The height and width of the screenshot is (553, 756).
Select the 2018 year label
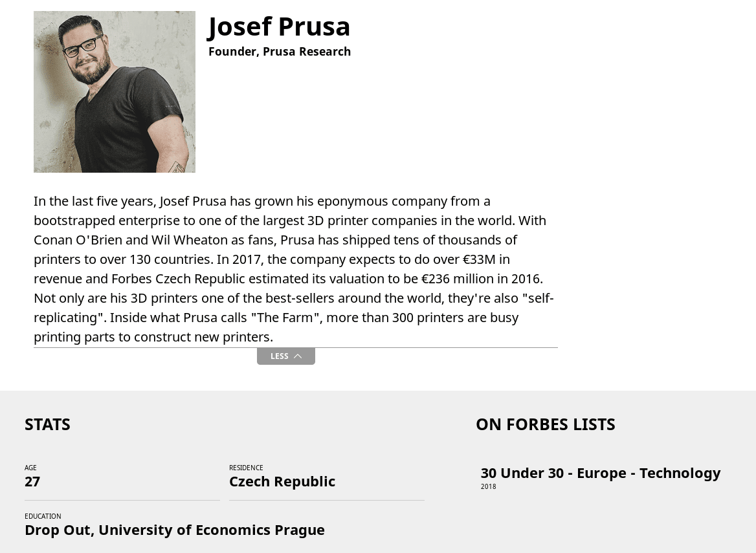pyautogui.click(x=488, y=485)
